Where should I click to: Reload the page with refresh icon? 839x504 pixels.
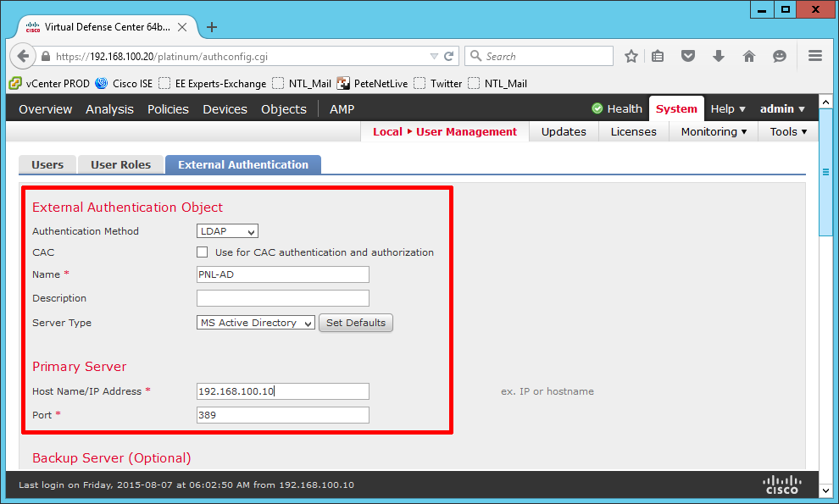(x=449, y=56)
